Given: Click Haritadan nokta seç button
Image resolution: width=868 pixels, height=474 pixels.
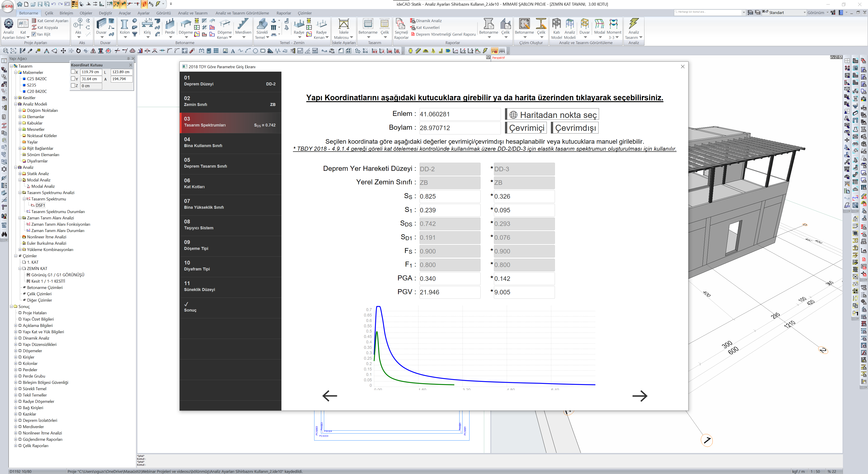Looking at the screenshot, I should click(x=552, y=115).
